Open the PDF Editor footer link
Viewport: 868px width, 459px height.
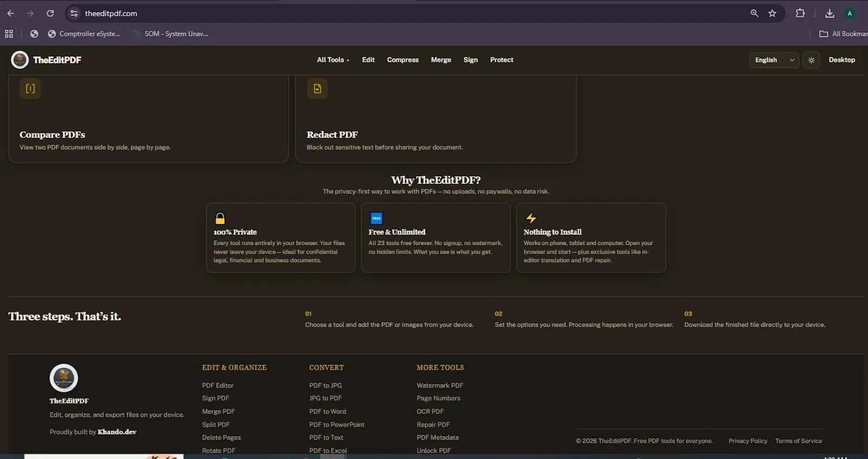tap(218, 386)
